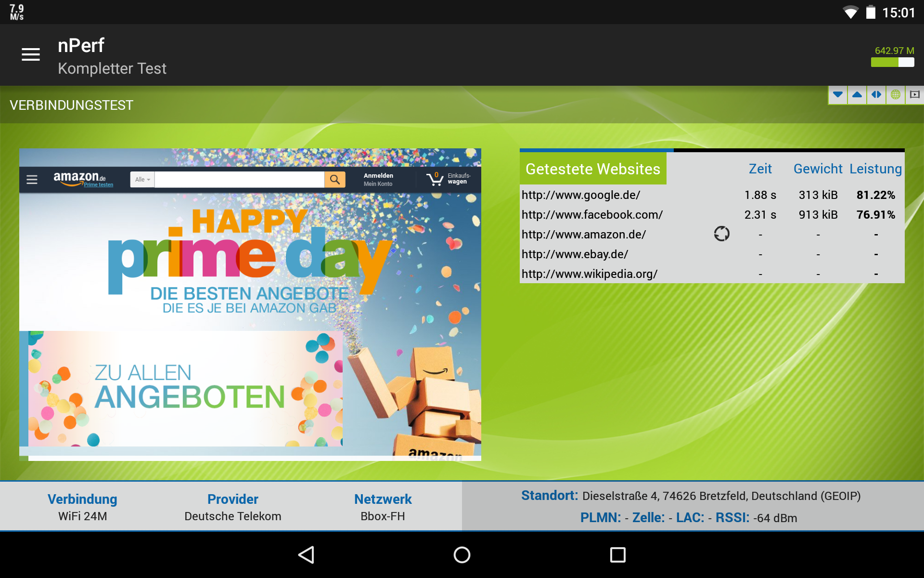
Task: Tap facebook.com load time '2.31 s'
Action: coord(760,215)
